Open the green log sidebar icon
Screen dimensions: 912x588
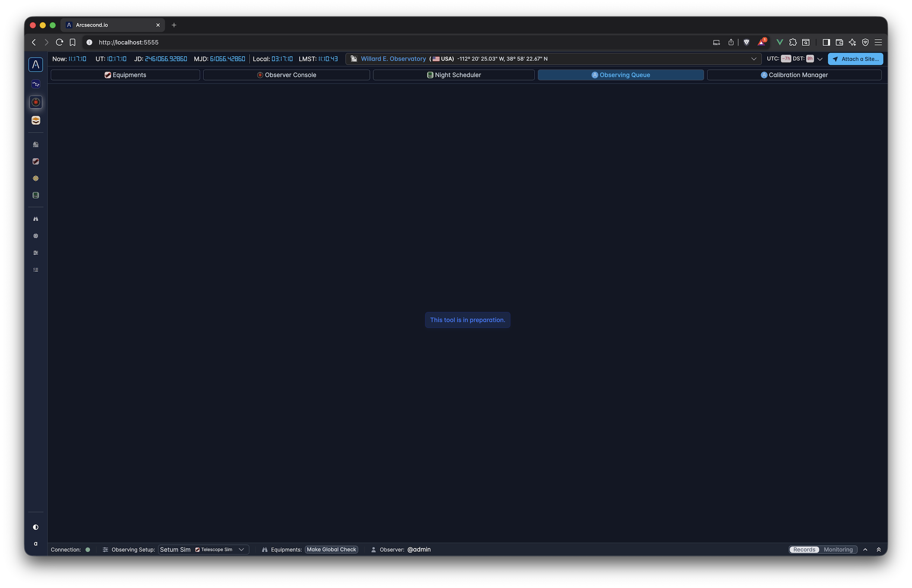[x=36, y=195]
